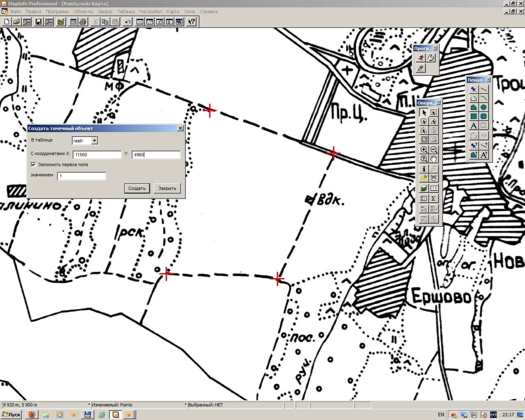Expand the 'В таблице' rastr dropdown
525x420 pixels.
[95, 141]
